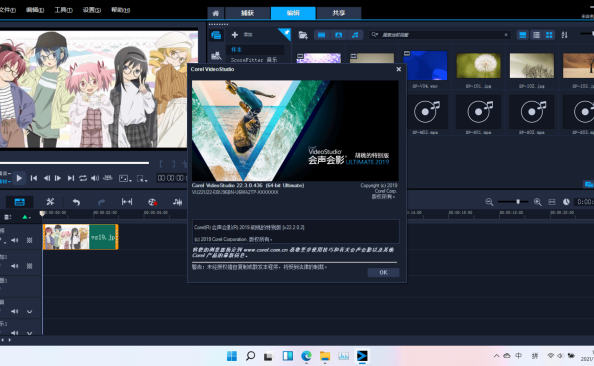Click the plus icon to add folder

[x=234, y=35]
